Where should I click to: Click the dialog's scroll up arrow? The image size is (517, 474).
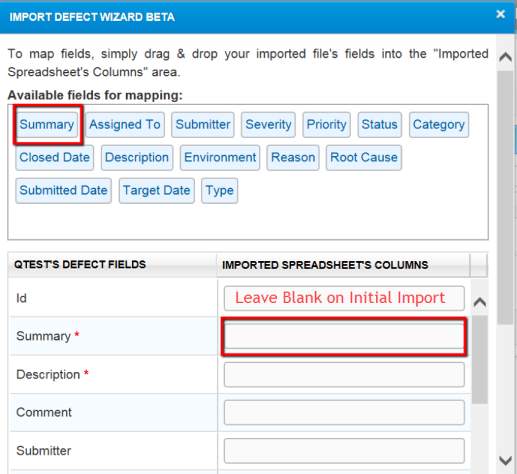[505, 57]
